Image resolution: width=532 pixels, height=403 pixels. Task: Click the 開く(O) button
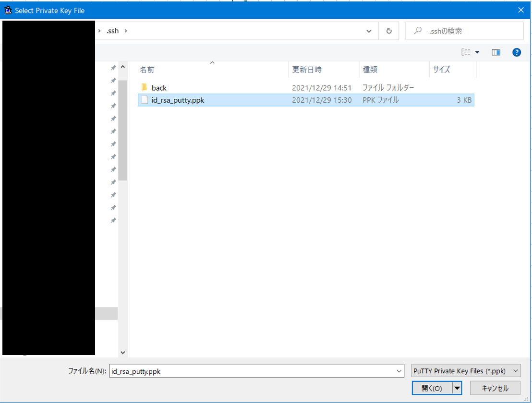point(432,388)
